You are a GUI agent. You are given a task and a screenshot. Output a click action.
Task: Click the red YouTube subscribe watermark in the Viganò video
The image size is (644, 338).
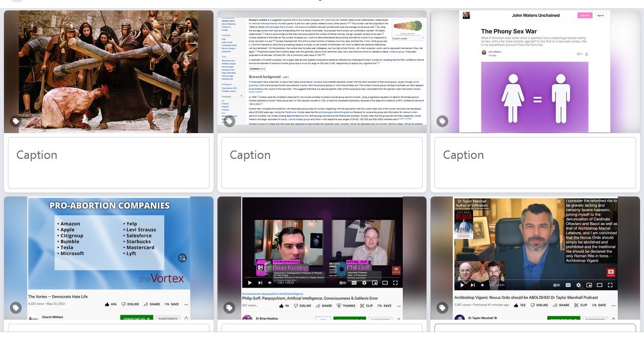[611, 272]
